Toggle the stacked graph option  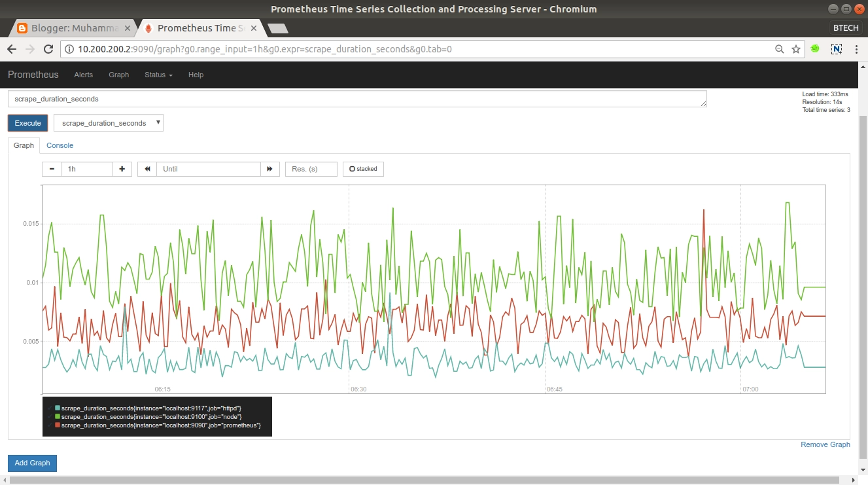click(364, 169)
